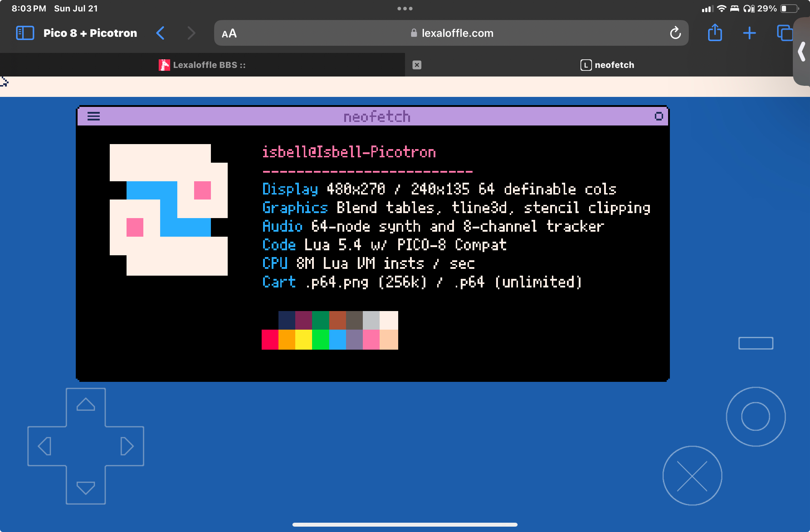Click the 8-channel tracker text
Image resolution: width=810 pixels, height=532 pixels.
(x=533, y=226)
